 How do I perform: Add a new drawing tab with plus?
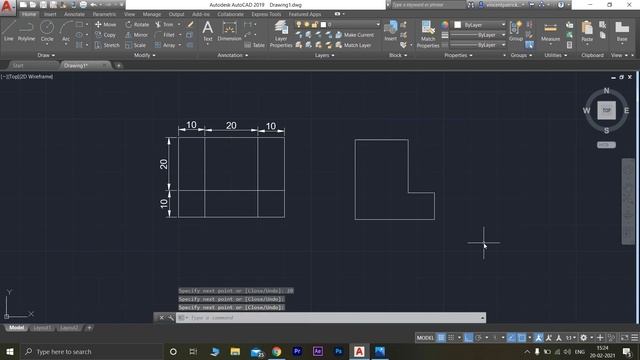pyautogui.click(x=118, y=65)
